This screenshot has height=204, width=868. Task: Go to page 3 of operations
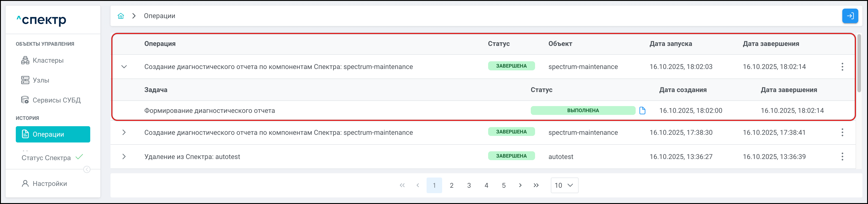coord(469,185)
